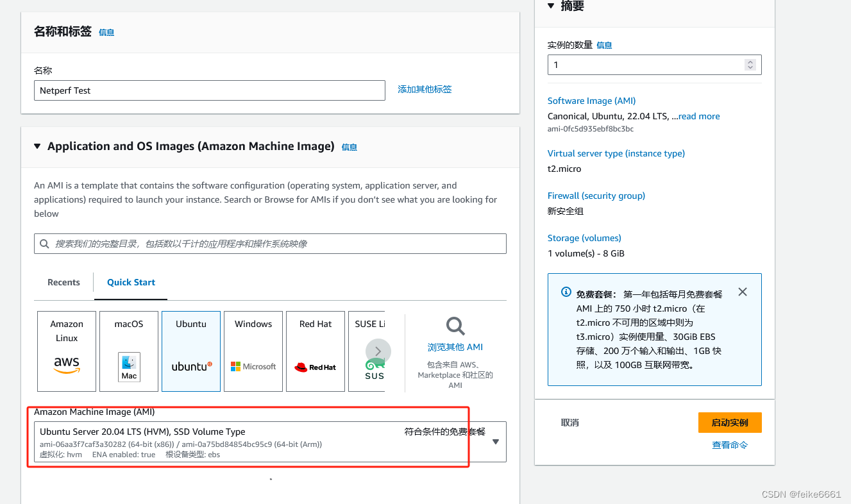Click 信息 link next to 名称和标签
Image resolution: width=851 pixels, height=504 pixels.
pyautogui.click(x=106, y=32)
